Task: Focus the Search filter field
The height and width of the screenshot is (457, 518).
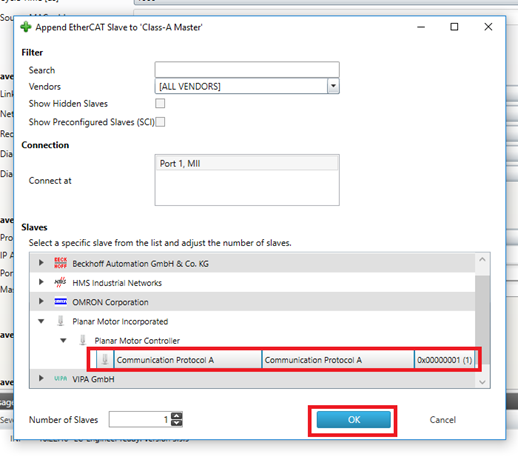Action: pos(247,70)
